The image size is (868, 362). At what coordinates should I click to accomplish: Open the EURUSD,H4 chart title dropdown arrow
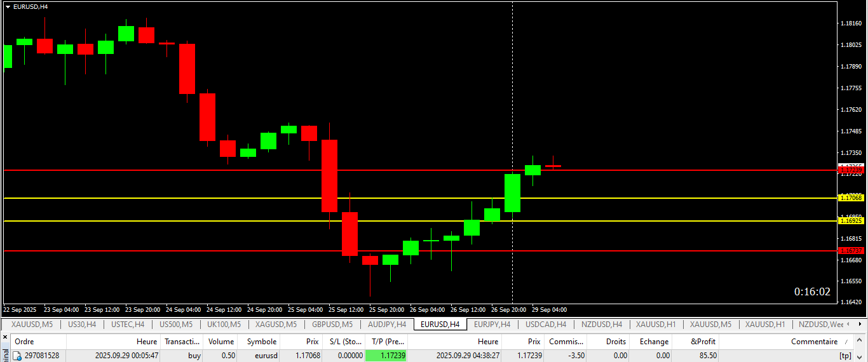click(8, 6)
